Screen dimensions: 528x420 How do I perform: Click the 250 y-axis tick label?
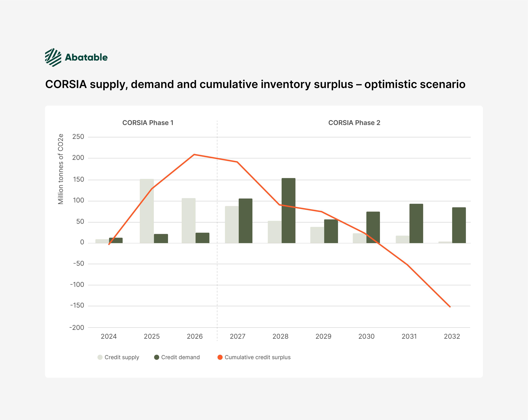(x=78, y=137)
